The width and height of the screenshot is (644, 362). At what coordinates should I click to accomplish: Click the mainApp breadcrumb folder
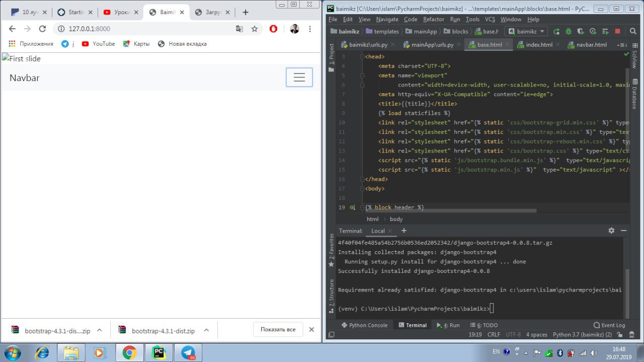tap(421, 31)
